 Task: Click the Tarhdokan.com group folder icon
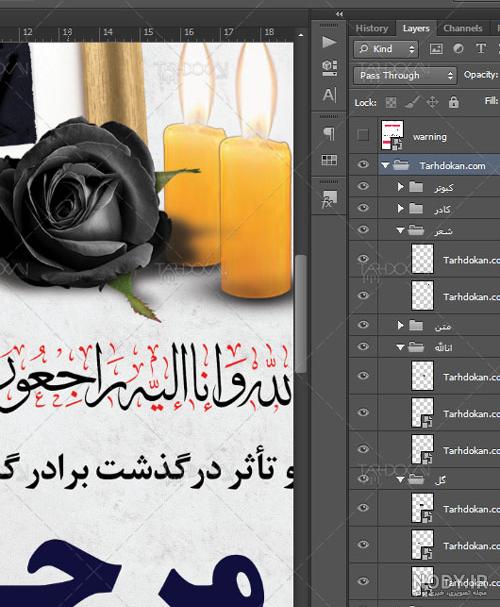[x=401, y=165]
